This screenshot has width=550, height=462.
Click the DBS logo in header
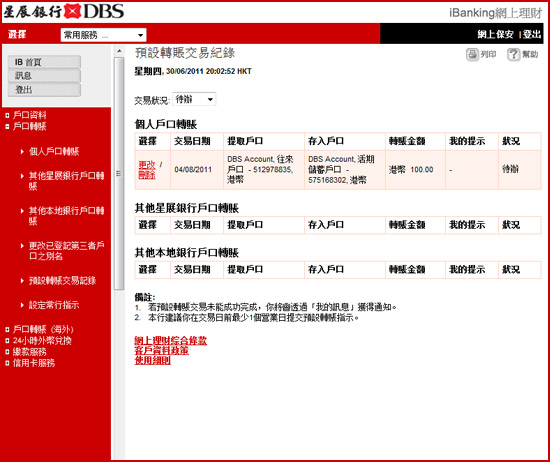(x=63, y=12)
